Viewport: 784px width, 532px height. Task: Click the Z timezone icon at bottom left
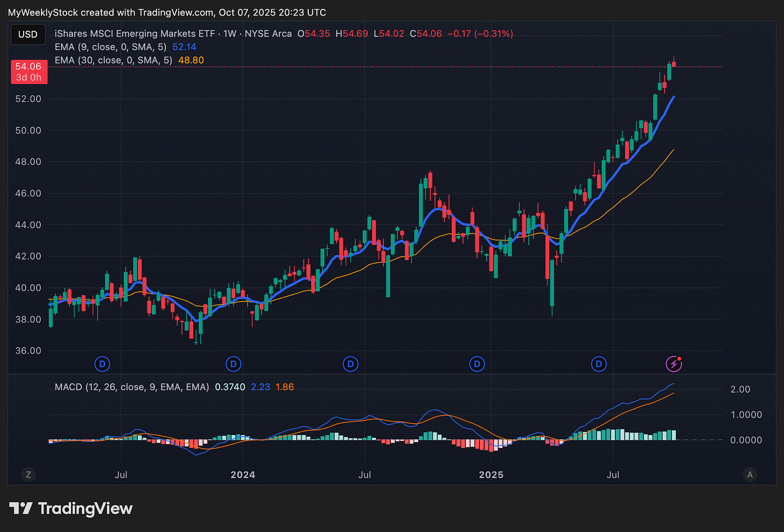coord(29,474)
